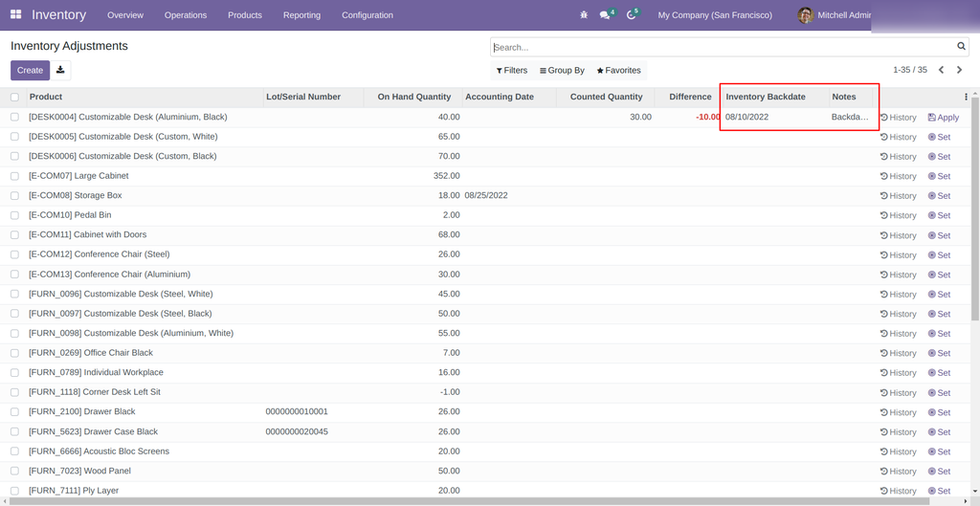Open the activities clock icon

click(x=631, y=15)
